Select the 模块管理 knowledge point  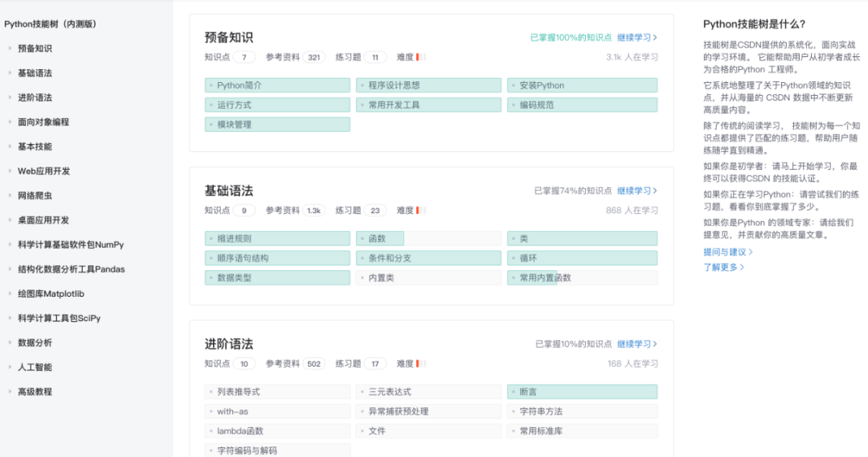(277, 125)
